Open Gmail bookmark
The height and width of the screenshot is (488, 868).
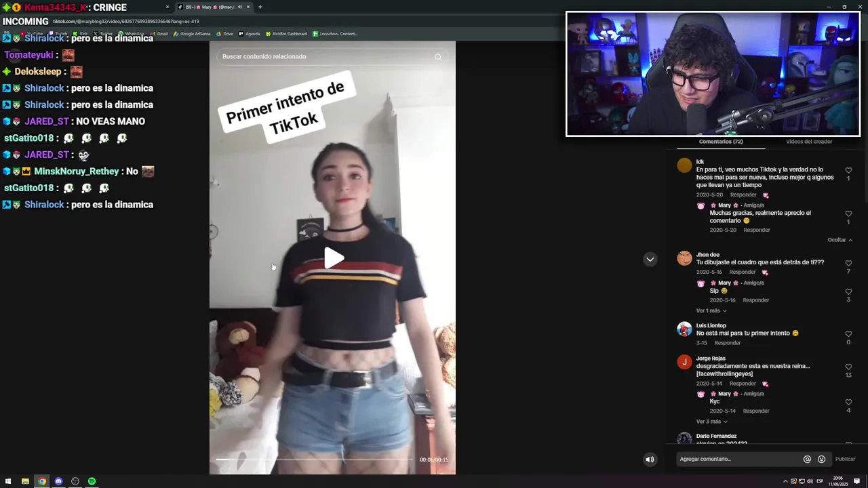[159, 34]
